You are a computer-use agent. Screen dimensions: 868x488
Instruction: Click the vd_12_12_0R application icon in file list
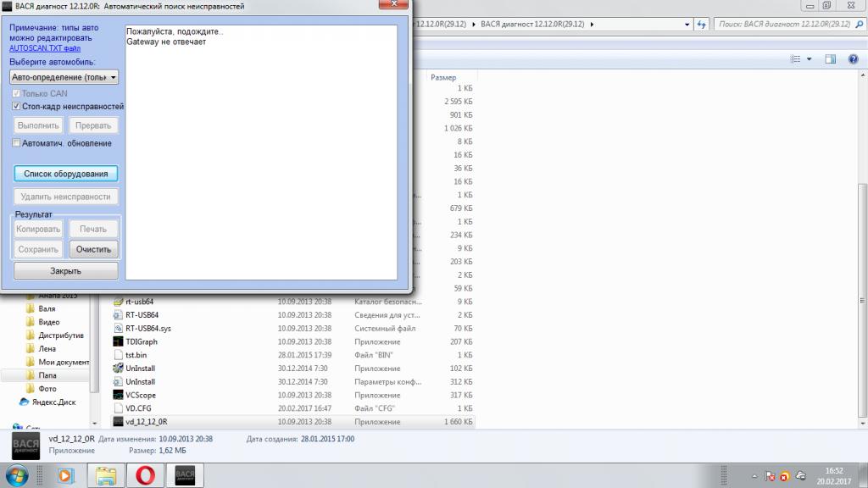tap(118, 422)
